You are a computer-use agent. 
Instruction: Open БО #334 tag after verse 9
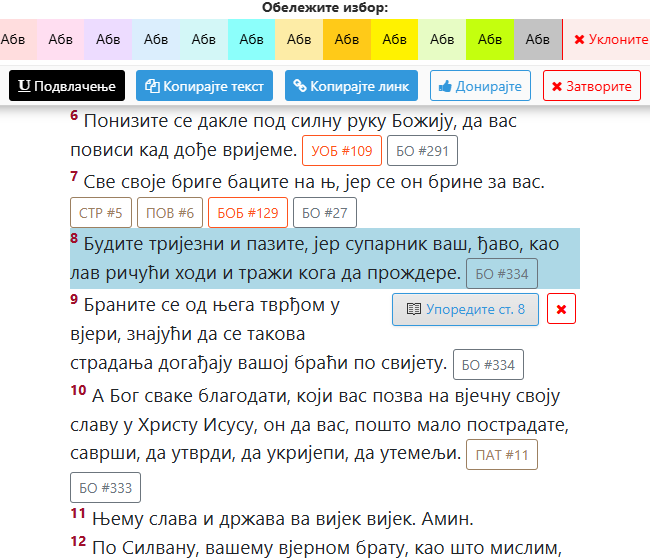(x=488, y=365)
